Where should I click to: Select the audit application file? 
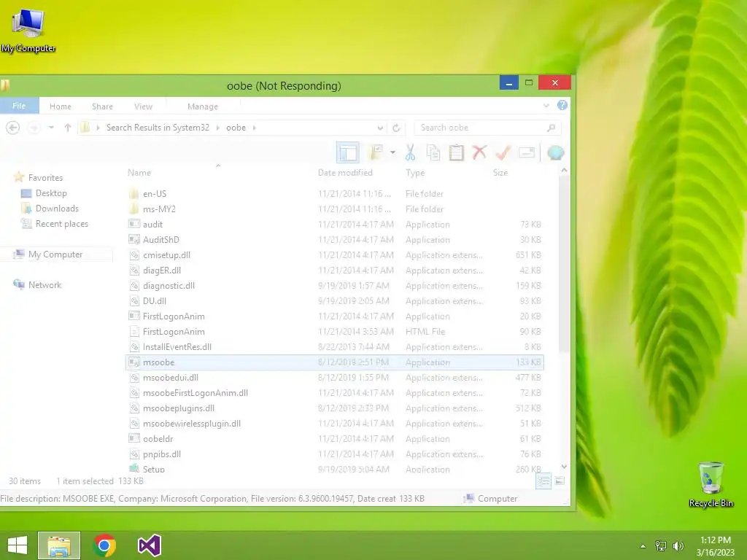(334, 225)
